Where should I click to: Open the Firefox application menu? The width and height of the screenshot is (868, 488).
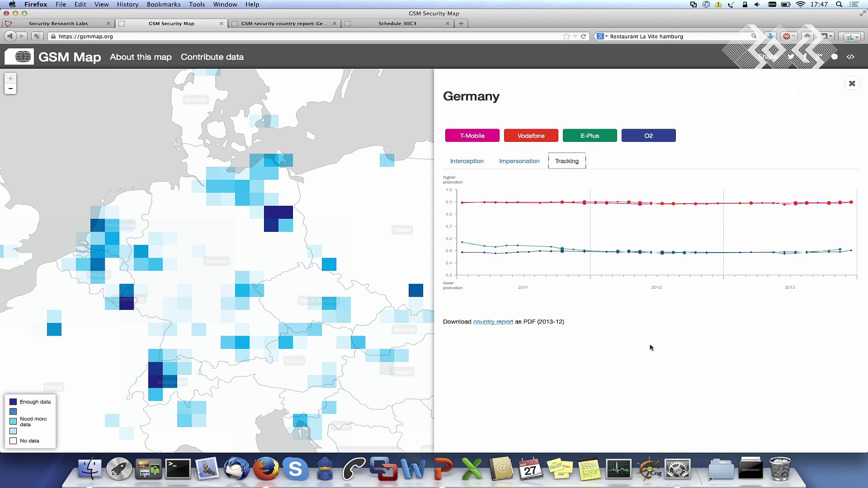(36, 5)
